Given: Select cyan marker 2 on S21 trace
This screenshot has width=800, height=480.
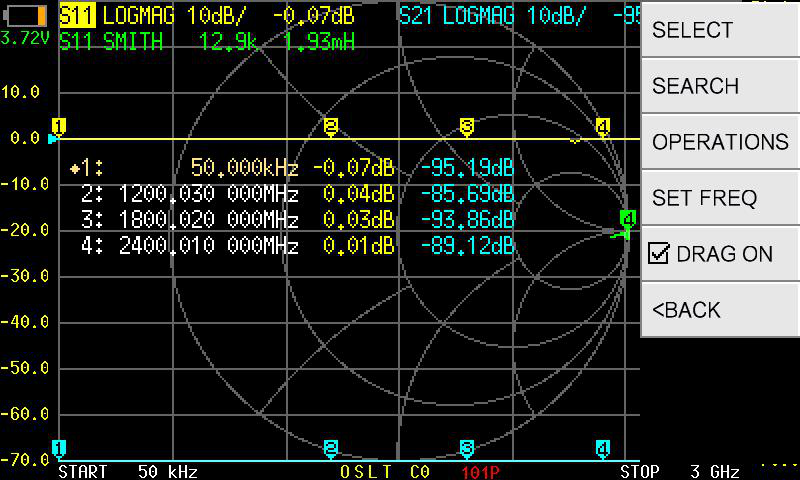Looking at the screenshot, I should click(x=331, y=449).
